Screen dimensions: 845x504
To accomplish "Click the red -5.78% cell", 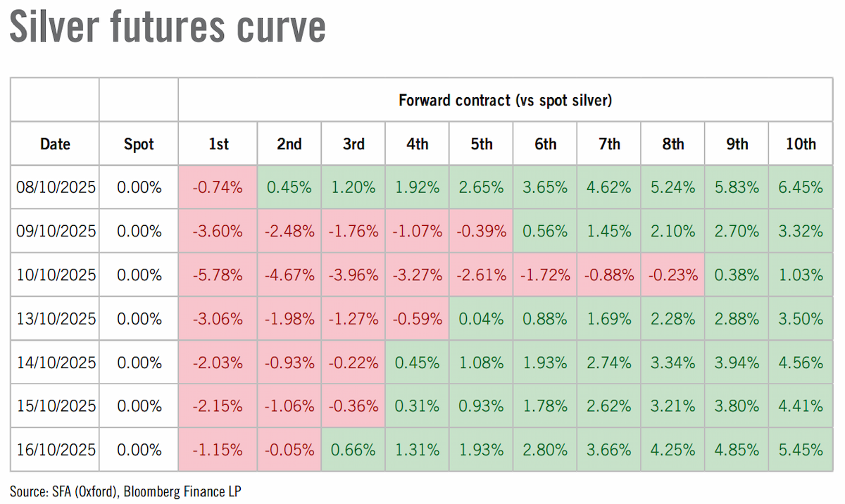I will coord(218,275).
